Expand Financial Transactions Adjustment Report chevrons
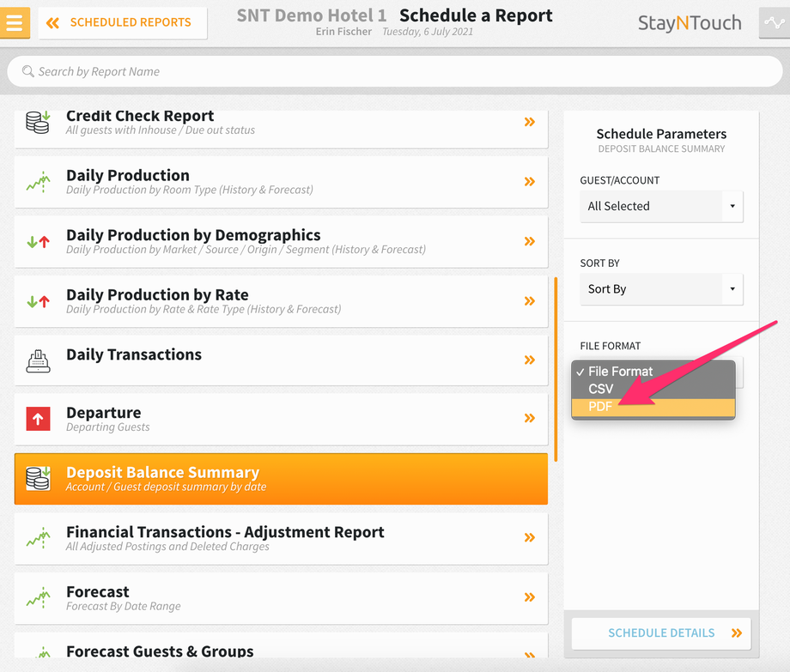 (x=529, y=537)
